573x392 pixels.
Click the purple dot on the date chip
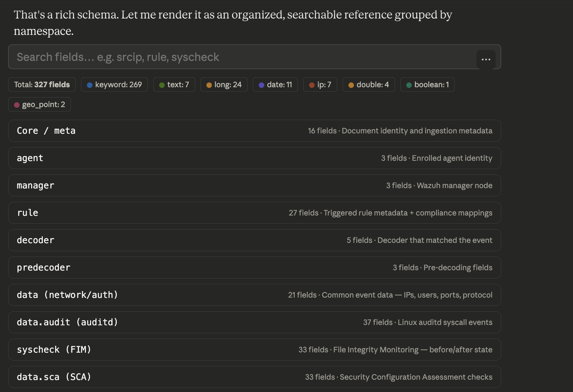coord(262,84)
